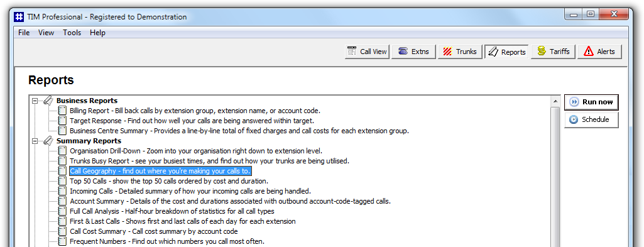
Task: Open the File menu
Action: [24, 33]
